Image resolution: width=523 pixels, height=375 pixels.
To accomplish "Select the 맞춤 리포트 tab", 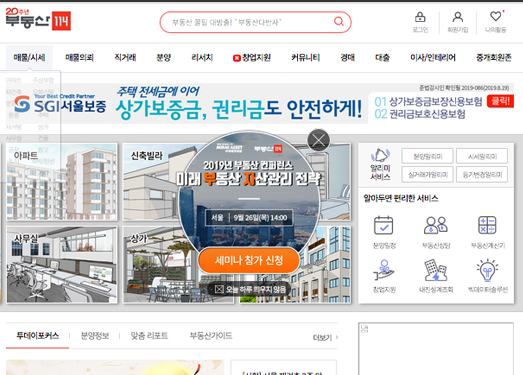I will coord(149,336).
